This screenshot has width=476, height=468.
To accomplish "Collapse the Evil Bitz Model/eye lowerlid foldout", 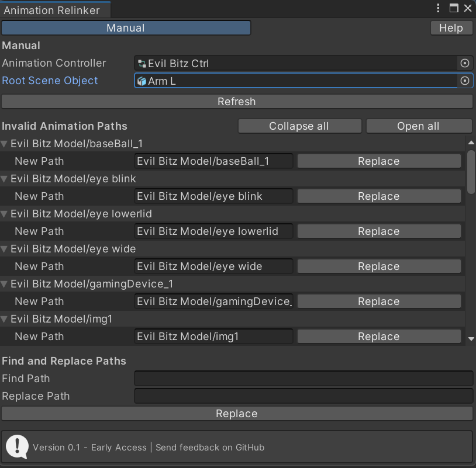I will (x=4, y=214).
